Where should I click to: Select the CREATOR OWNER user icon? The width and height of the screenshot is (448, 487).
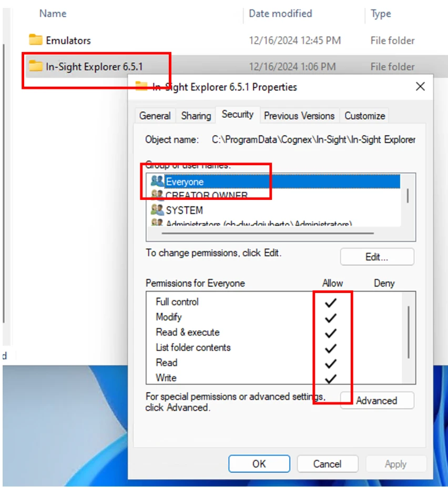pyautogui.click(x=157, y=195)
